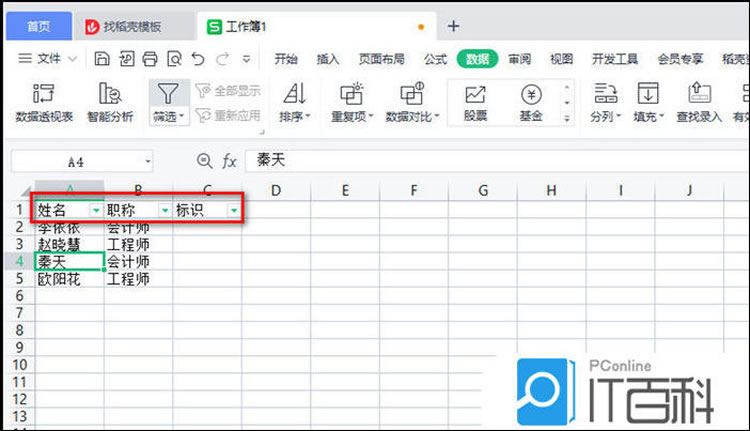
Task: Click 重新应用 reapply filter
Action: 229,115
